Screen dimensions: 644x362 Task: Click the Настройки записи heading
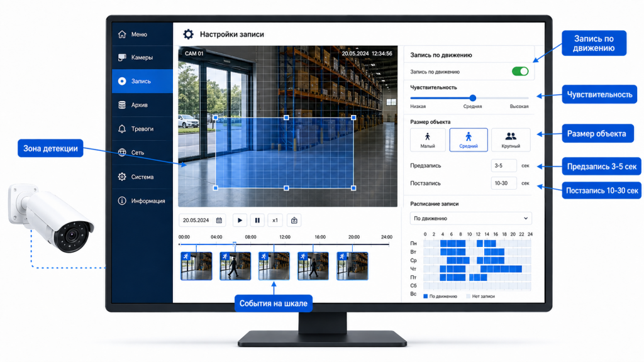[231, 35]
